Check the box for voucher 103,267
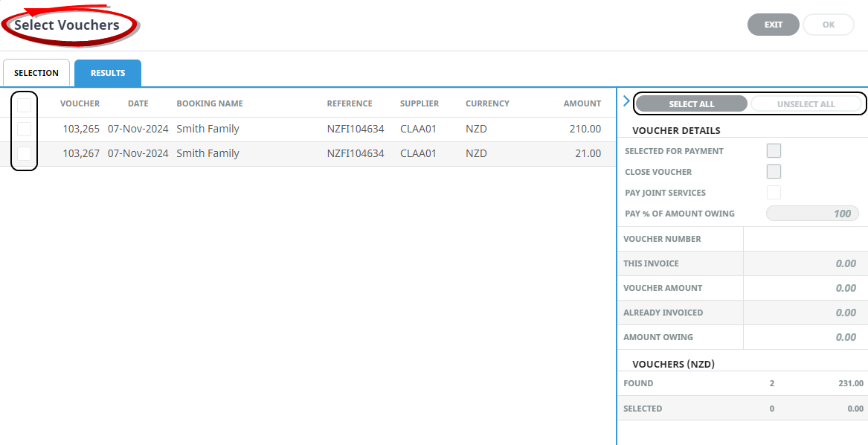The width and height of the screenshot is (868, 445). click(x=25, y=154)
